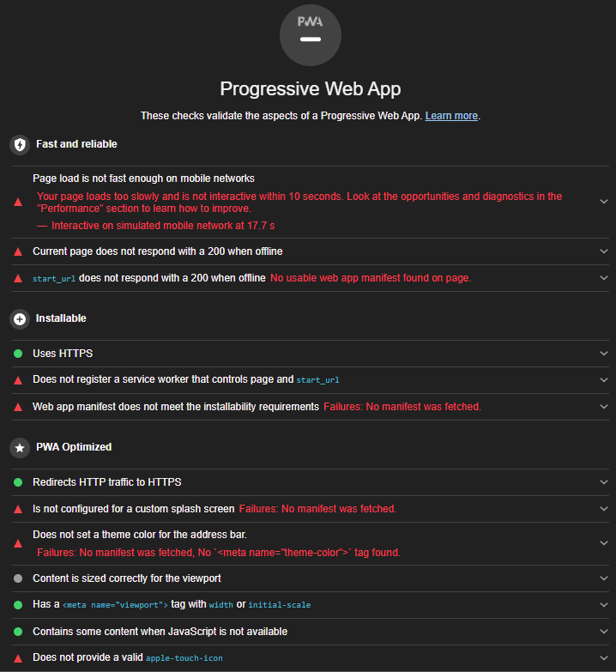The image size is (616, 672).
Task: Click red triangle beside apple-touch-icon audit
Action: [18, 658]
